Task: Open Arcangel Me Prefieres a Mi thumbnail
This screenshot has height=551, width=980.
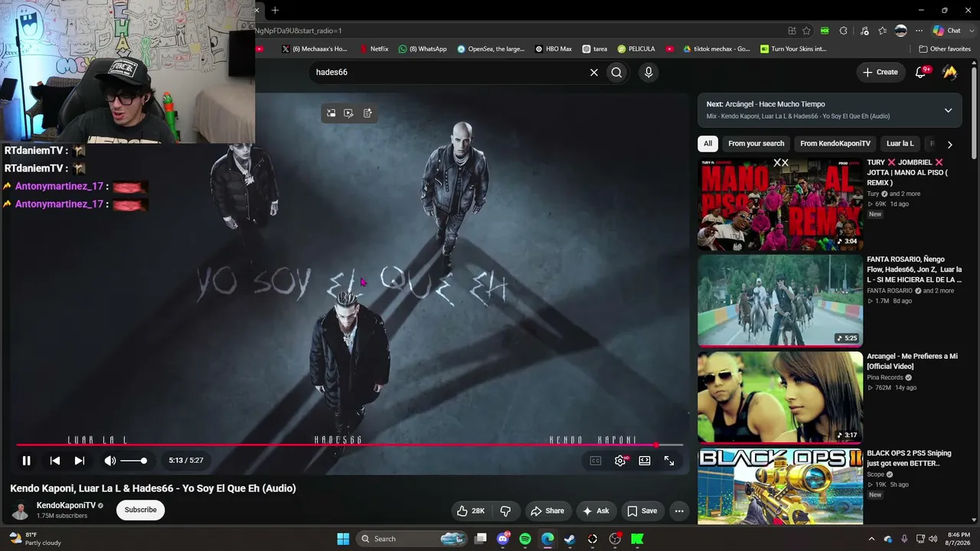Action: click(780, 397)
